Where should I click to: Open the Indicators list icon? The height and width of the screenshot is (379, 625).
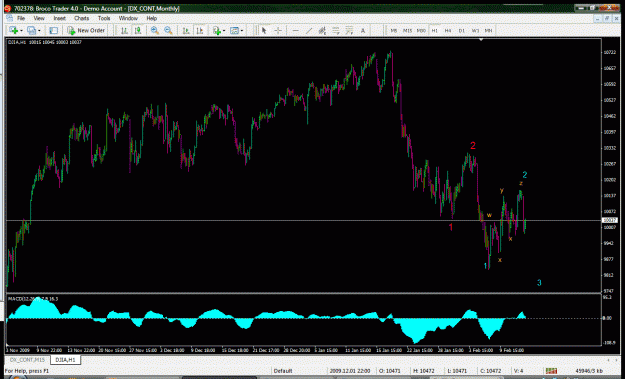pyautogui.click(x=217, y=30)
